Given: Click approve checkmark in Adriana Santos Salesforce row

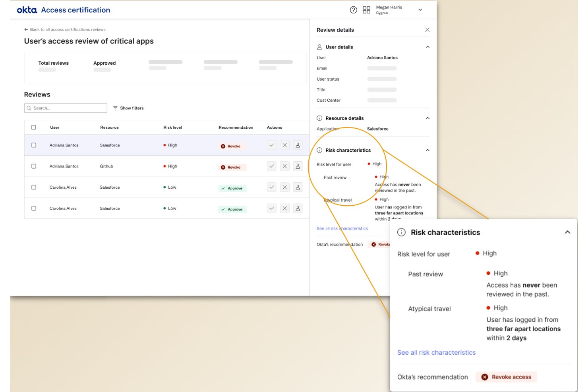Looking at the screenshot, I should coord(272,145).
